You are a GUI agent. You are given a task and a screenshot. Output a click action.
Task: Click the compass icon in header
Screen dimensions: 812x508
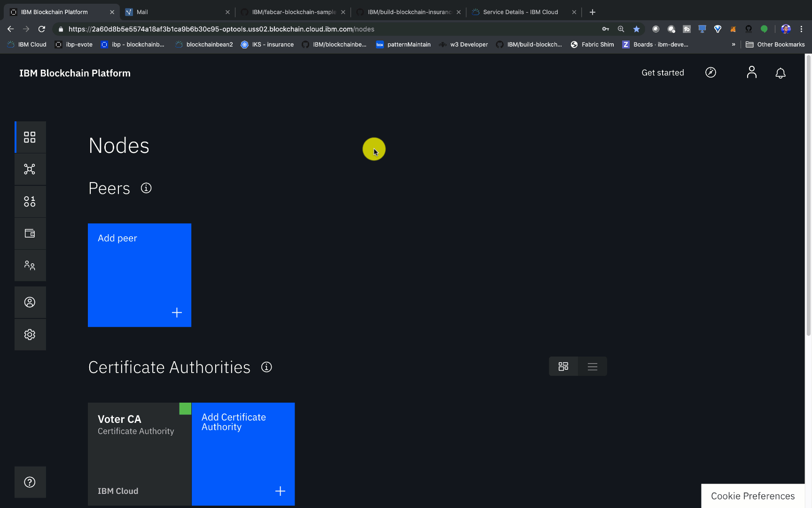pyautogui.click(x=710, y=72)
